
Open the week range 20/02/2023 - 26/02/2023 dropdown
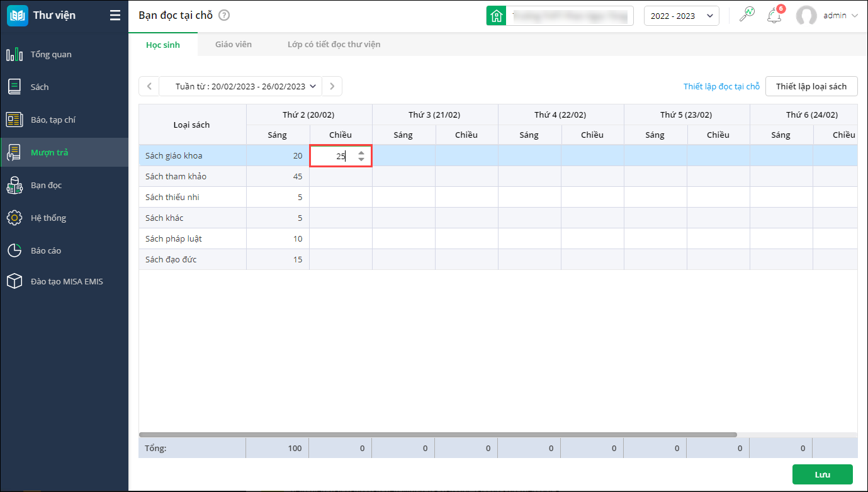240,86
